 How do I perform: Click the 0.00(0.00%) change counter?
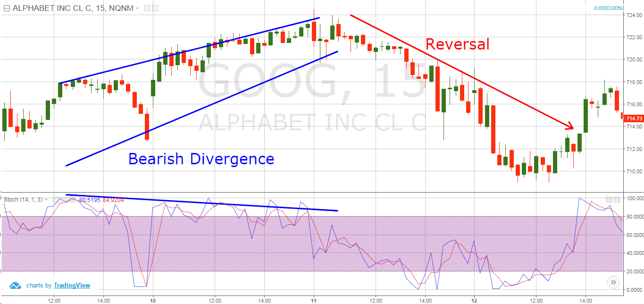(x=609, y=8)
